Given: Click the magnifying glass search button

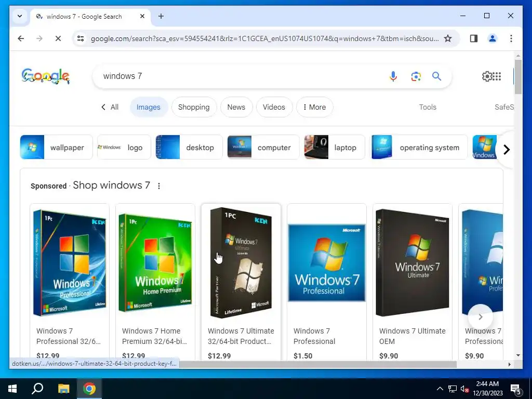Looking at the screenshot, I should point(436,76).
